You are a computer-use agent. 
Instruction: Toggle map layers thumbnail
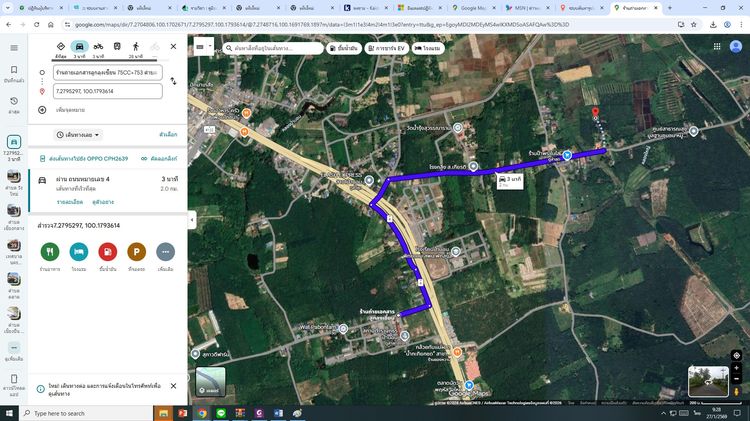point(210,382)
